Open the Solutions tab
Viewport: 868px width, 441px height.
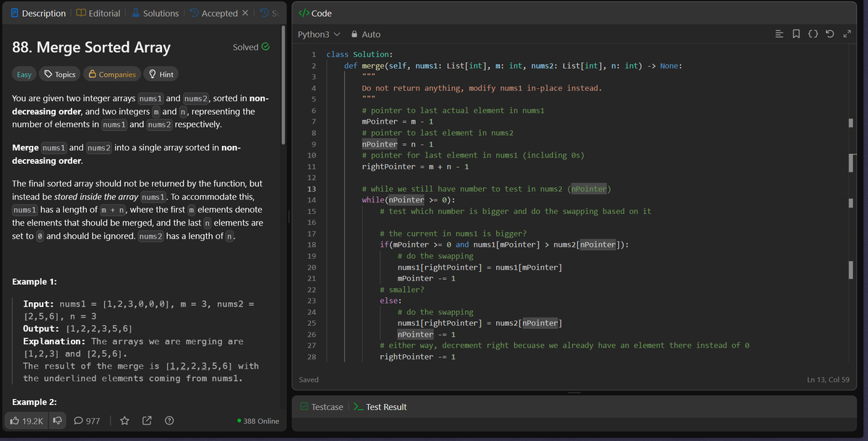pyautogui.click(x=155, y=13)
